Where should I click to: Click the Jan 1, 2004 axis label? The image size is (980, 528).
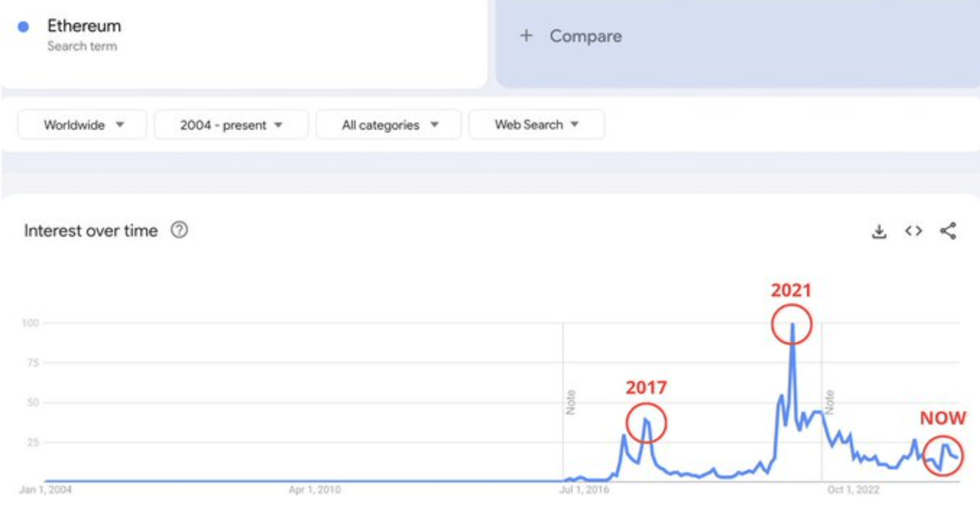45,490
